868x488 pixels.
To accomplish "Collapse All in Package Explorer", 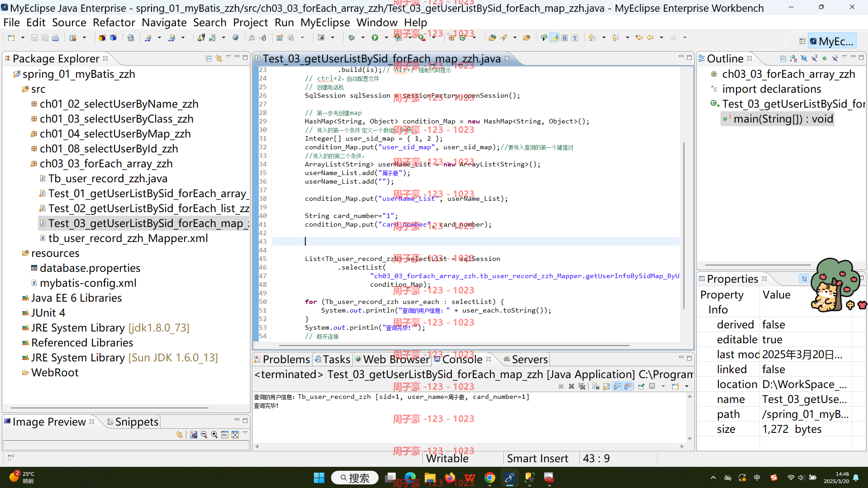I will (209, 58).
